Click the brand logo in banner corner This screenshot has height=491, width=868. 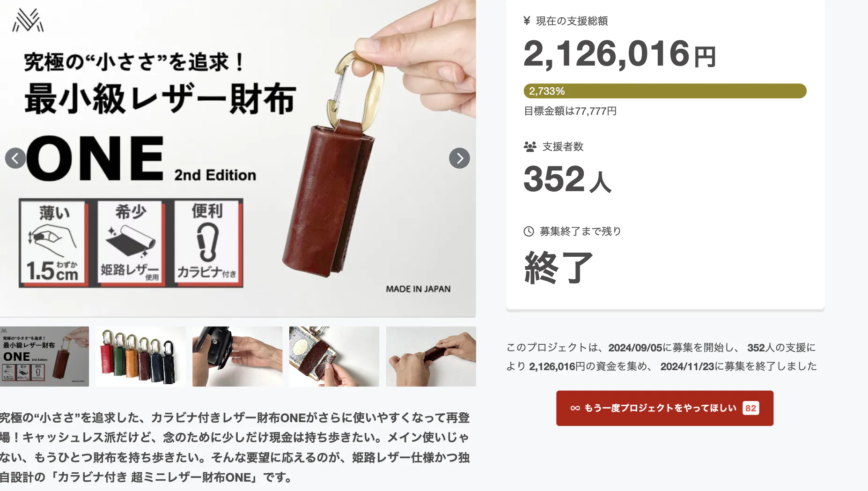coord(28,21)
